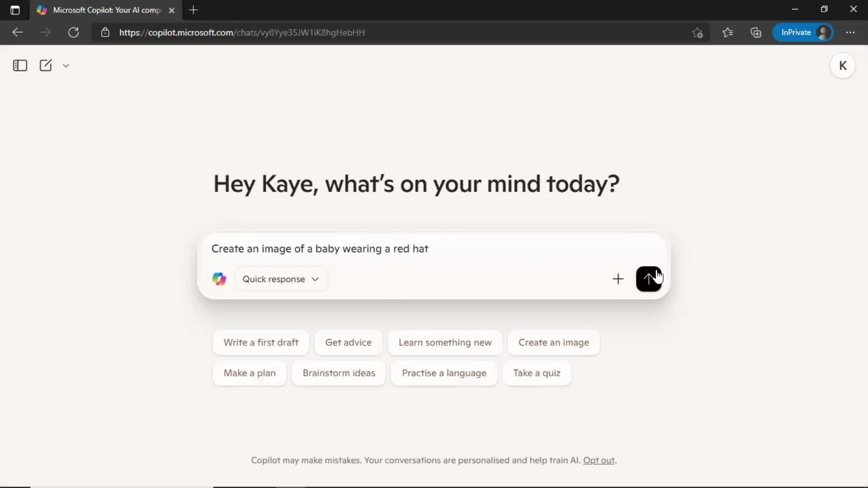Open the Collections icon in toolbar
The height and width of the screenshot is (488, 868).
click(x=756, y=33)
